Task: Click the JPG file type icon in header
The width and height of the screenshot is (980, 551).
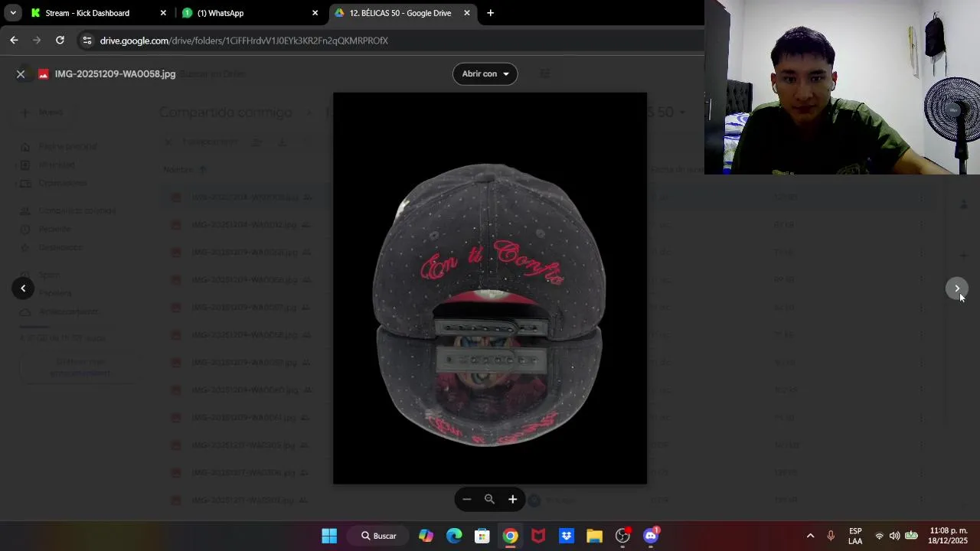Action: pos(44,74)
